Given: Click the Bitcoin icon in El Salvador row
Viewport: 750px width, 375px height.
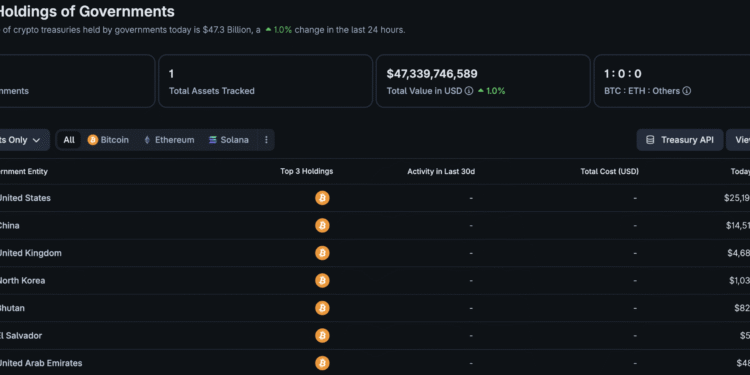Looking at the screenshot, I should [322, 335].
